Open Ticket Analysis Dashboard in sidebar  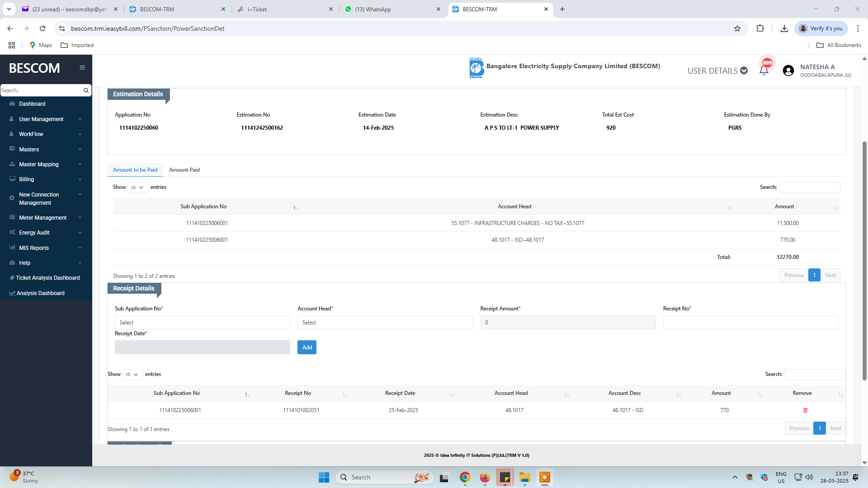click(x=45, y=278)
